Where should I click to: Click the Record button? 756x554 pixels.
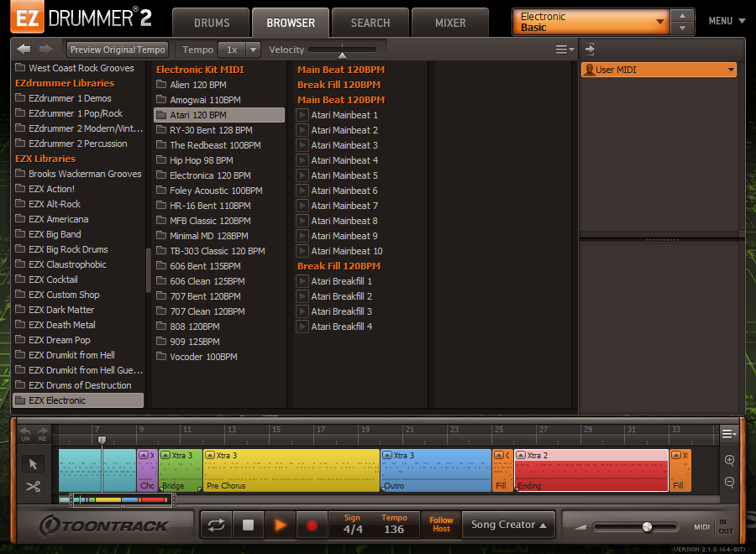tap(312, 525)
